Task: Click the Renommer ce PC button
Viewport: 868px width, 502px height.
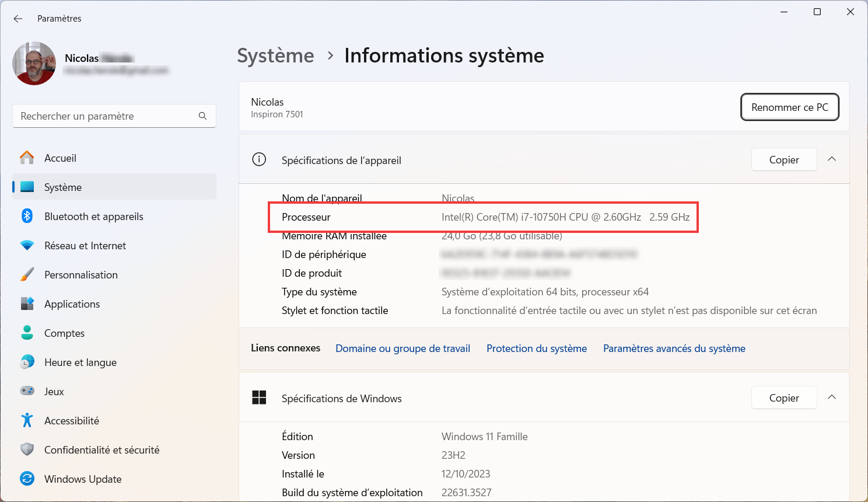Action: click(790, 107)
